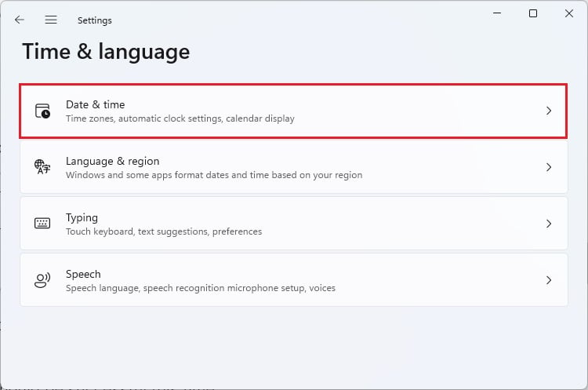Open the hamburger navigation menu
This screenshot has width=588, height=390.
point(51,20)
